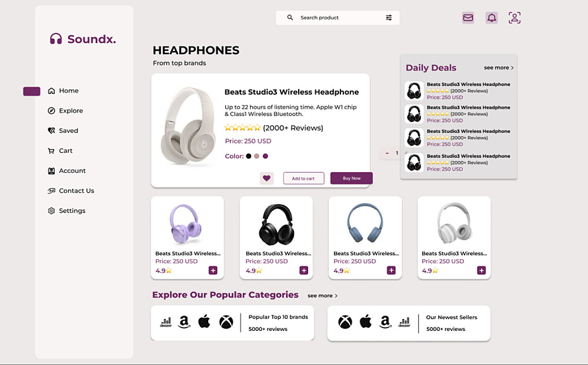
Task: Expand Daily Deals with see more
Action: (499, 68)
